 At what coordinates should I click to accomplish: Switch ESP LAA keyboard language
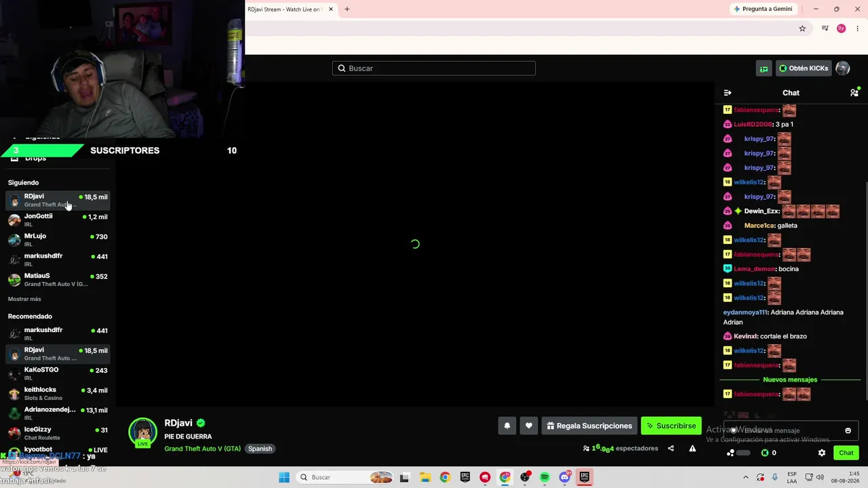click(x=793, y=477)
